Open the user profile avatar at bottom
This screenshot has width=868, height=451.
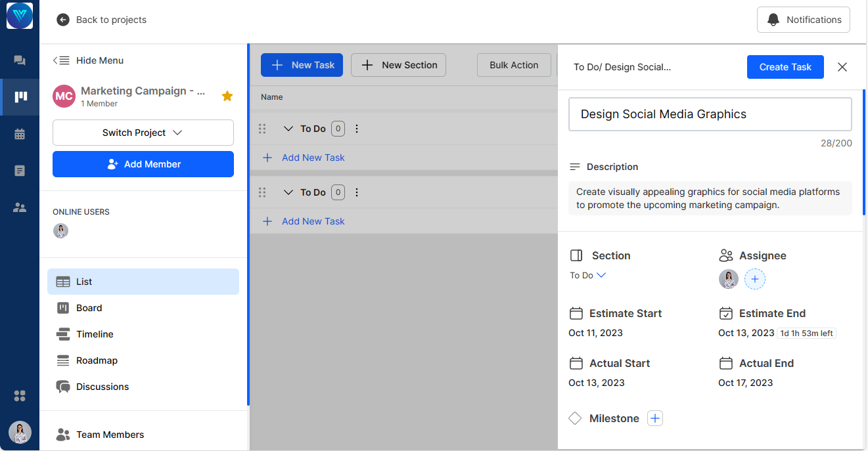point(20,432)
